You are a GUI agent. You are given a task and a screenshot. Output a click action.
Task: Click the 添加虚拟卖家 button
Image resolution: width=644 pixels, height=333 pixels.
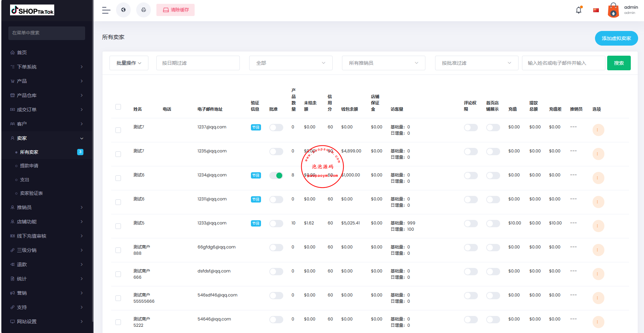point(616,38)
